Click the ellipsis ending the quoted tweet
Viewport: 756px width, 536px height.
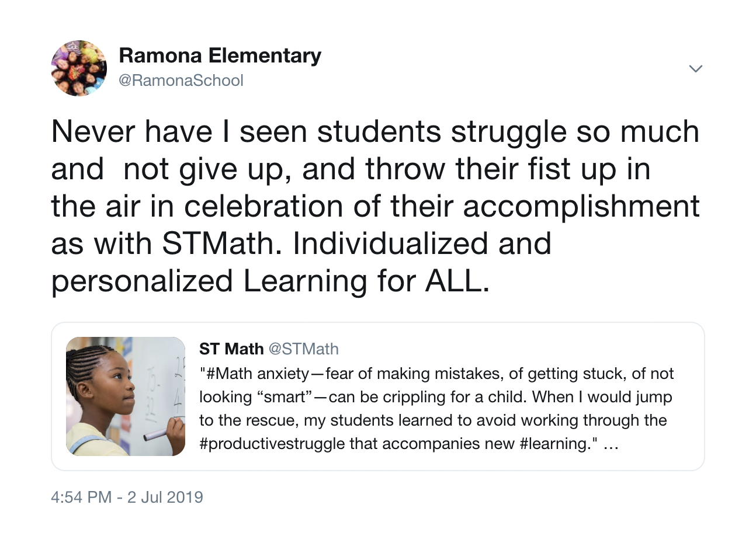(x=610, y=444)
